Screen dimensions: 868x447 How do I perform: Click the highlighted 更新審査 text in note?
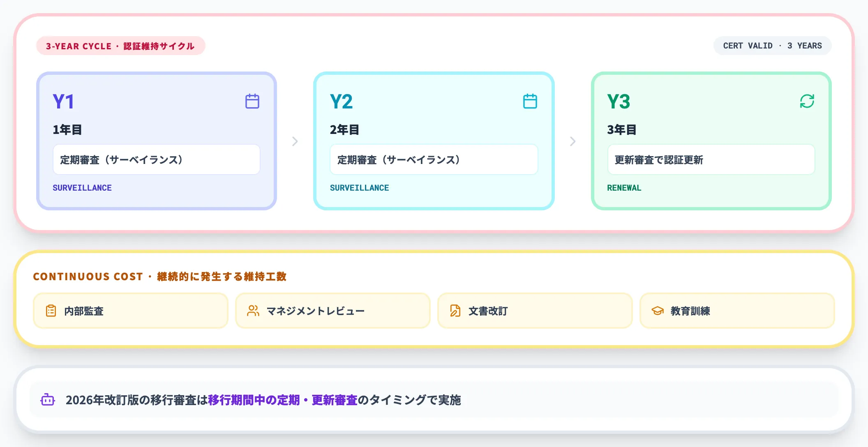335,400
